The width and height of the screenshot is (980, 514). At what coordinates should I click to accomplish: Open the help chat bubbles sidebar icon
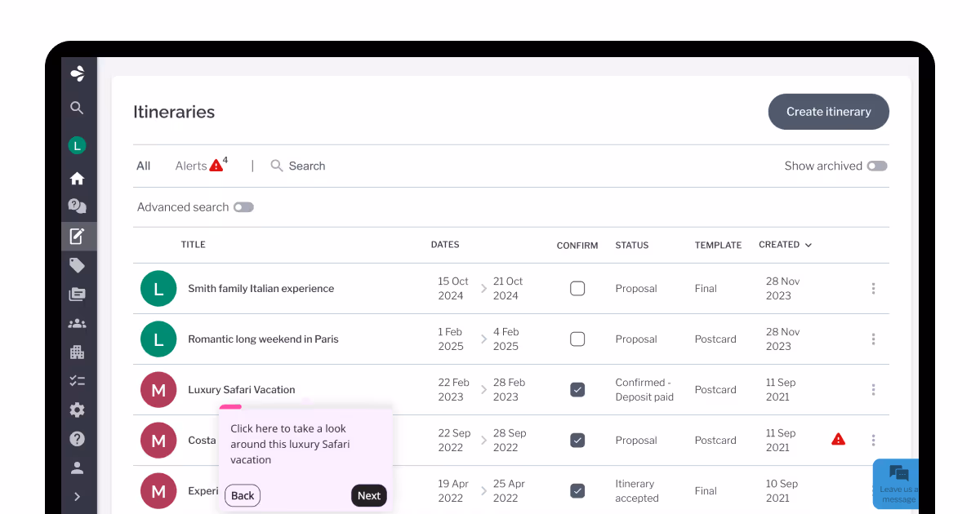pyautogui.click(x=77, y=206)
